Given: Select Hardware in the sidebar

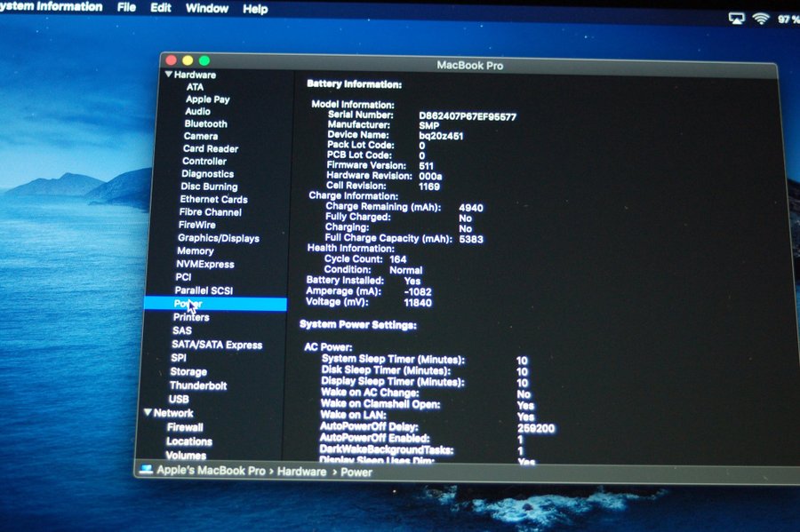Looking at the screenshot, I should pyautogui.click(x=195, y=75).
